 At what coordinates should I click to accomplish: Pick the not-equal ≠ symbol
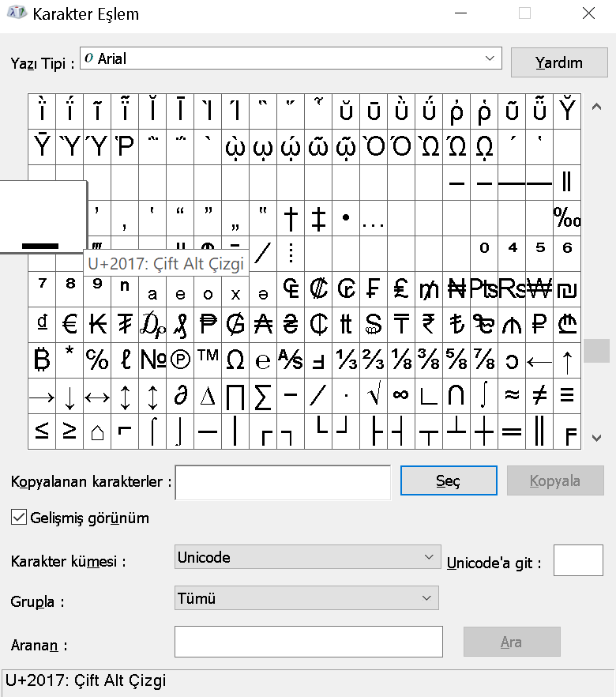tap(539, 395)
